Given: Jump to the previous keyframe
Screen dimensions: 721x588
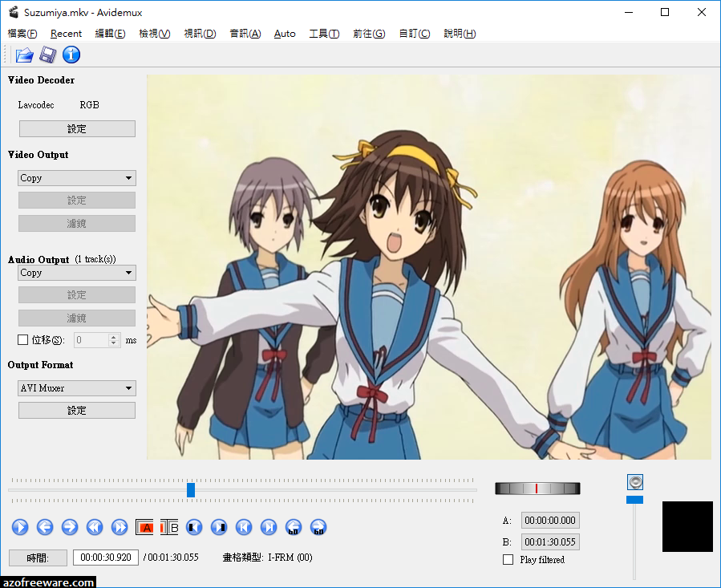Looking at the screenshot, I should click(95, 527).
